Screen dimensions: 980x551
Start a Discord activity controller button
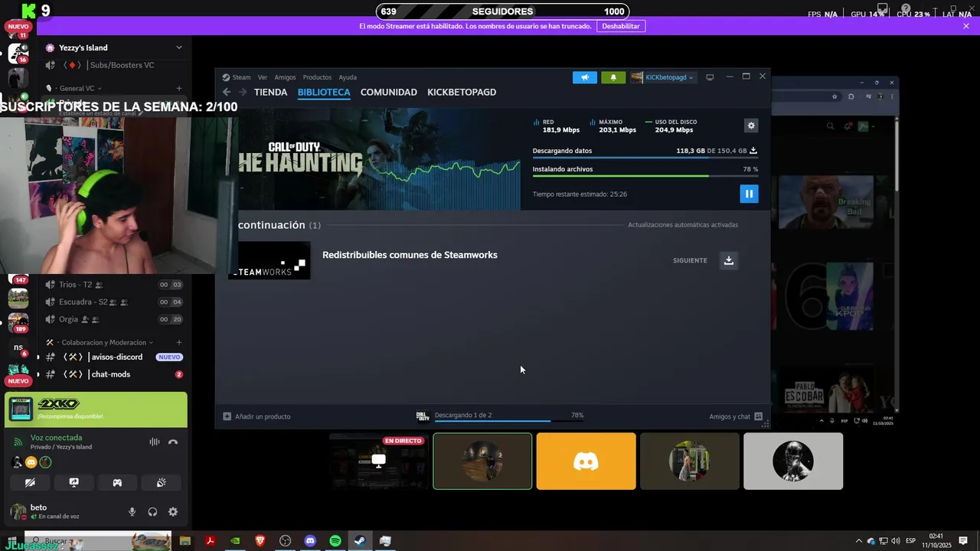[117, 483]
